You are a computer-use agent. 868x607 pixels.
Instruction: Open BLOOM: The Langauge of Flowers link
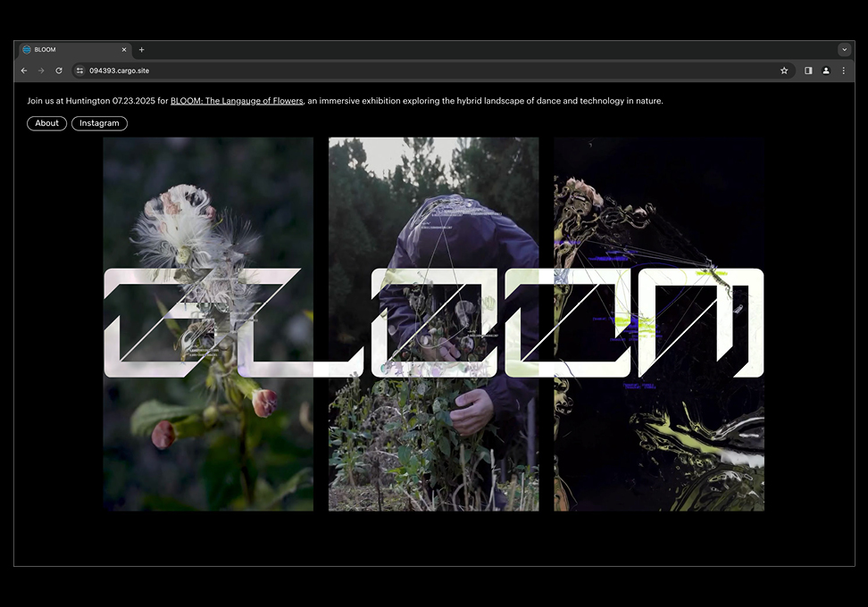coord(237,101)
